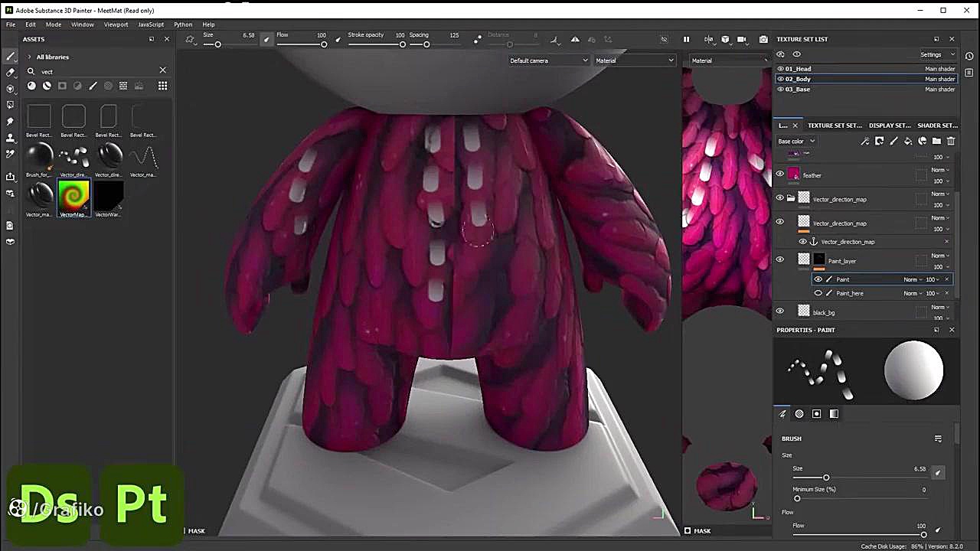Select the Polygon Fill tool
This screenshot has height=551, width=980.
(x=10, y=105)
